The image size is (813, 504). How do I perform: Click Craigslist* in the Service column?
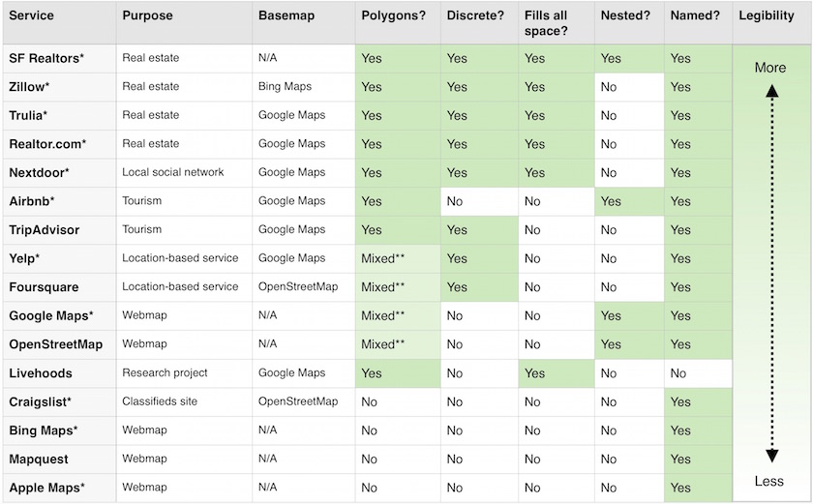40,402
